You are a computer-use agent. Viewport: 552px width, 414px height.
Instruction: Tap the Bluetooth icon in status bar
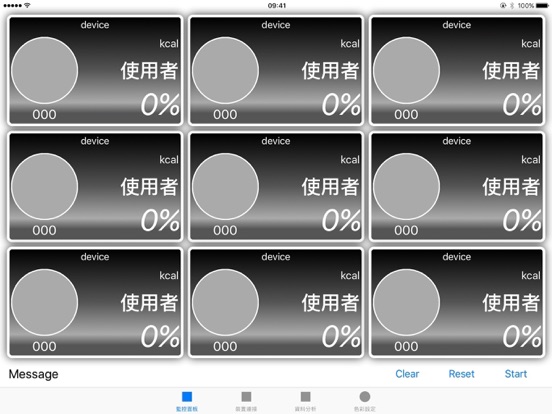pyautogui.click(x=512, y=5)
